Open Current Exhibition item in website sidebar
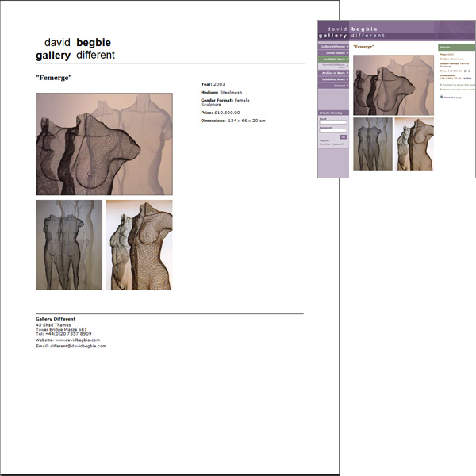This screenshot has height=476, width=476. click(x=333, y=66)
